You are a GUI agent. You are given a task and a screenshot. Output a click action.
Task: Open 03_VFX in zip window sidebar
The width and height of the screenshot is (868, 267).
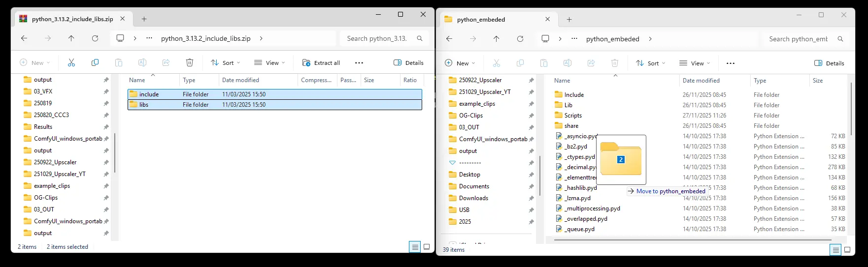pyautogui.click(x=43, y=91)
